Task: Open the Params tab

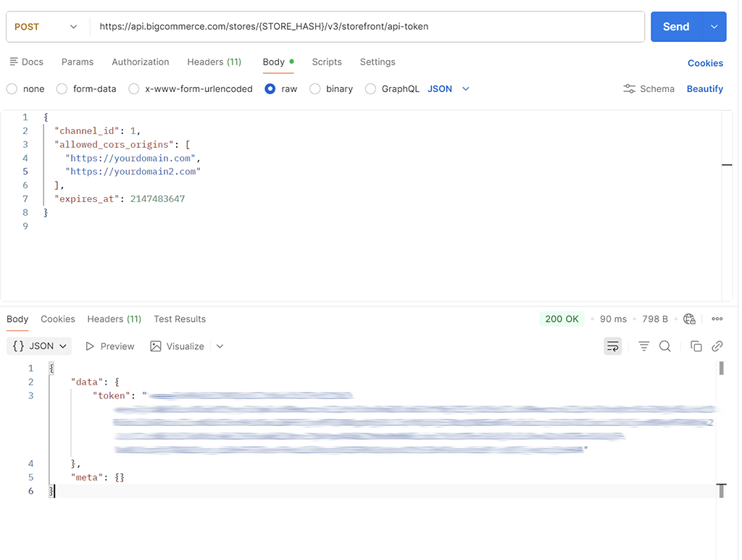Action: point(78,62)
